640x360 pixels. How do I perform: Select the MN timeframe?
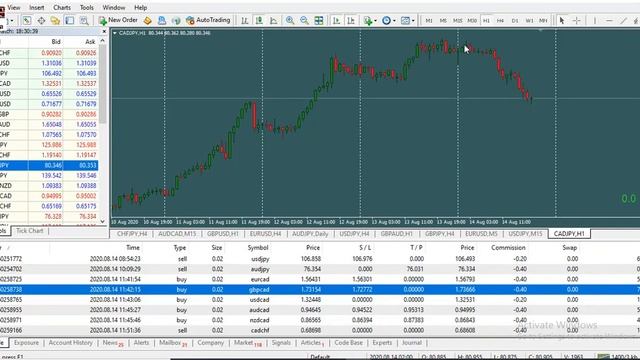pyautogui.click(x=543, y=20)
